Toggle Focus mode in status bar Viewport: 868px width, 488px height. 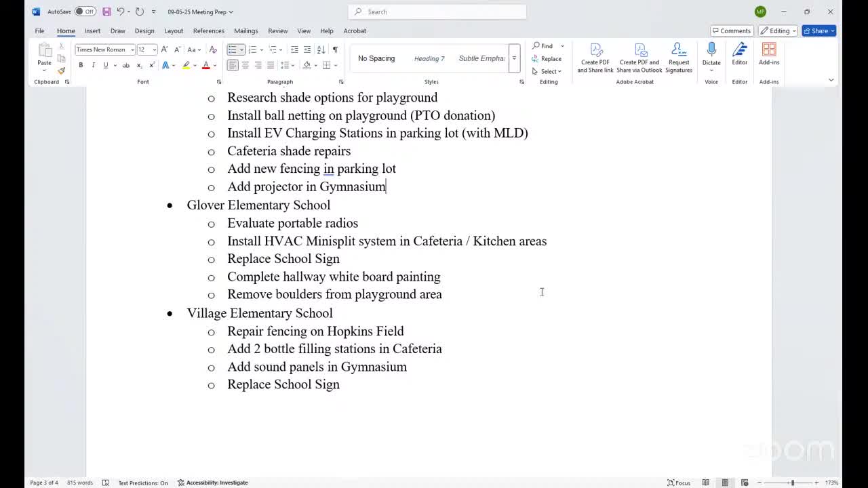coord(679,483)
